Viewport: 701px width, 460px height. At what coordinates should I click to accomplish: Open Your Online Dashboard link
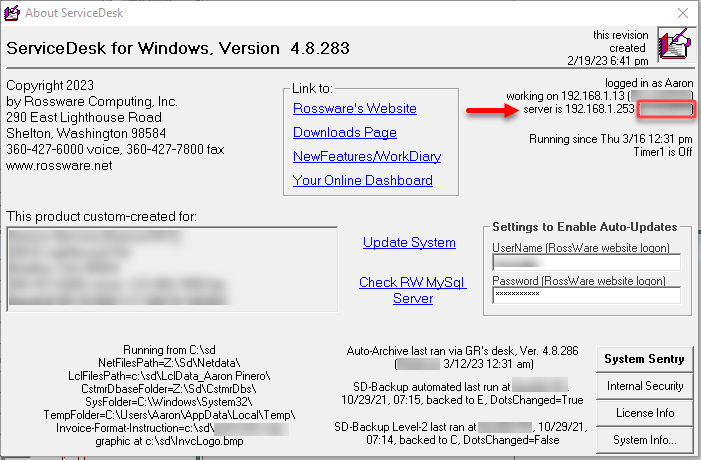363,181
